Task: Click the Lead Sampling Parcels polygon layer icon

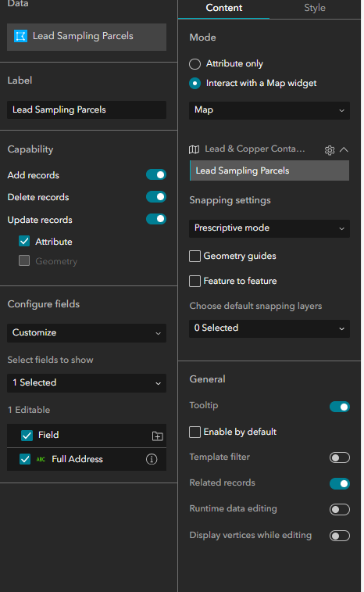Action: click(x=20, y=36)
